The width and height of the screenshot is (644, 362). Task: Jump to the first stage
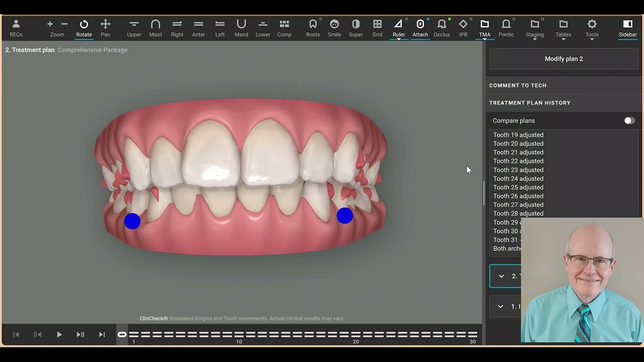(x=16, y=334)
